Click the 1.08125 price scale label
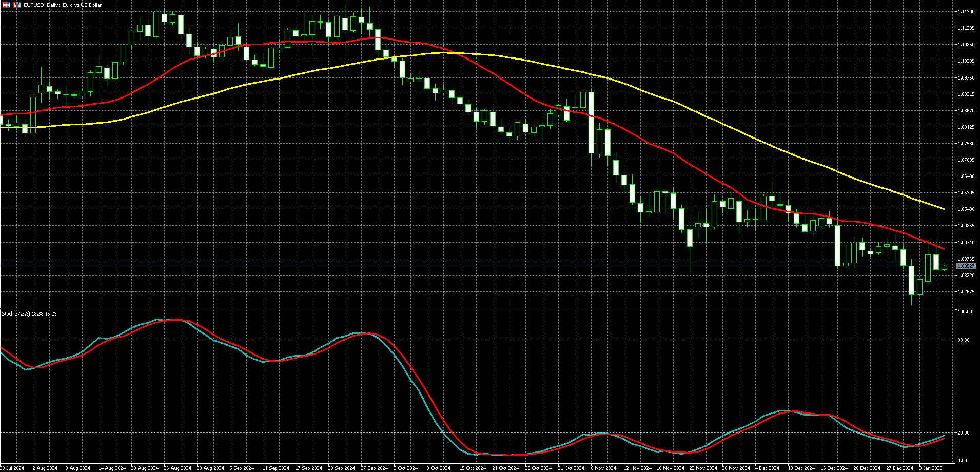980x472 pixels. [x=966, y=127]
